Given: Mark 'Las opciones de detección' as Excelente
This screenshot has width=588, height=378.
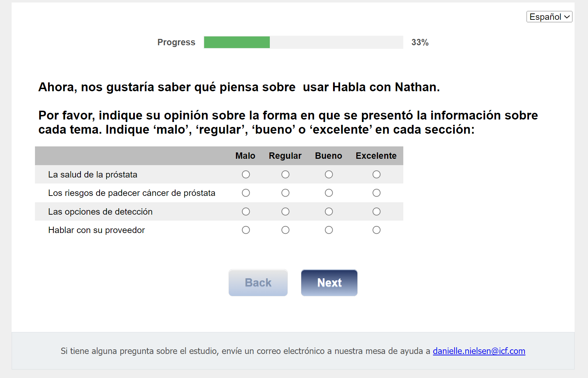Looking at the screenshot, I should pos(376,211).
